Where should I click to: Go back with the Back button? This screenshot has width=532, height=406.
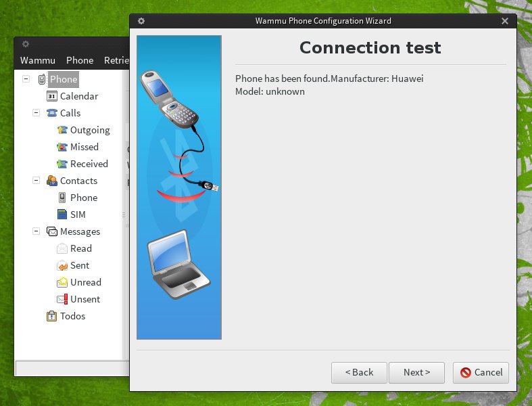[359, 372]
